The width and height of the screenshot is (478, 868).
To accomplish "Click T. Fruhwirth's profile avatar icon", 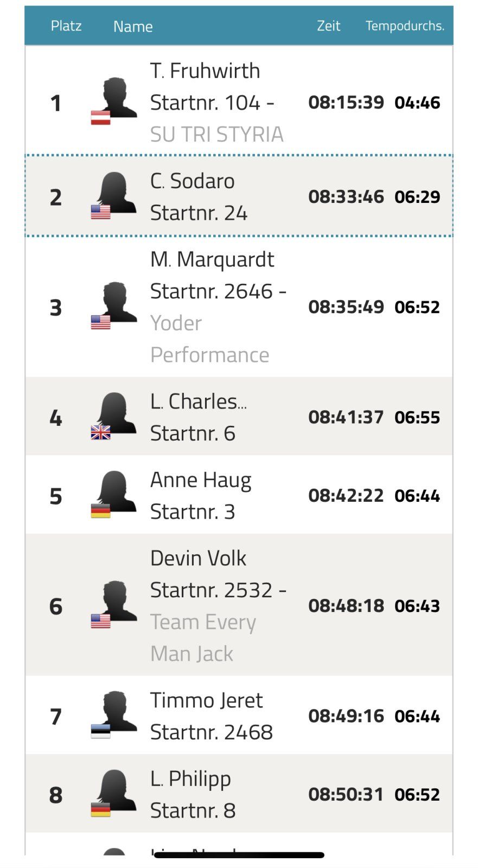I will coord(115,99).
